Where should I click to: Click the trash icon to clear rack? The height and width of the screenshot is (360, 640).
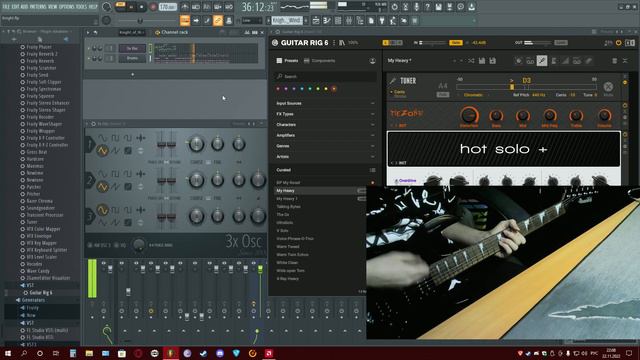[614, 61]
